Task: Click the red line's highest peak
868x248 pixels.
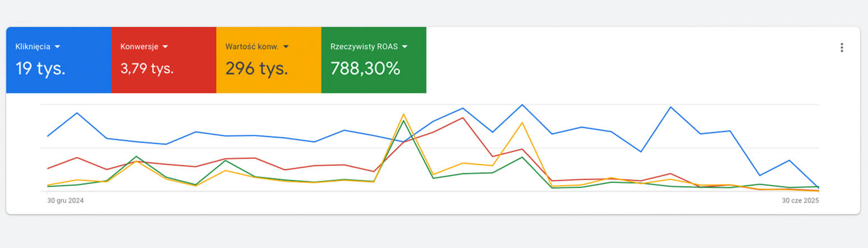Action: pos(462,118)
